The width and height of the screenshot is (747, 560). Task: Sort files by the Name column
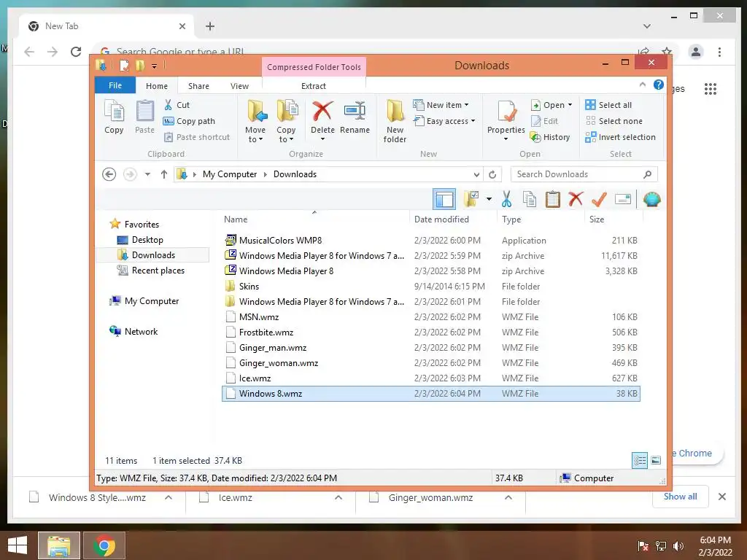tap(236, 219)
